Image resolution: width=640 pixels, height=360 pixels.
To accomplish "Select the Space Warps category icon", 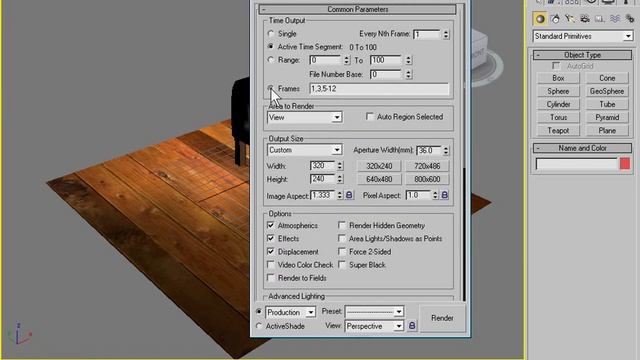I will (615, 19).
